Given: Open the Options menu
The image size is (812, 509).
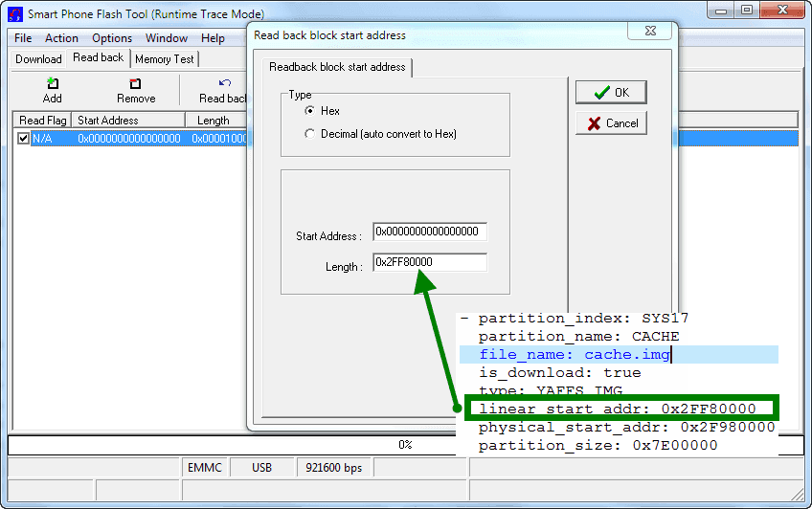Looking at the screenshot, I should (112, 38).
